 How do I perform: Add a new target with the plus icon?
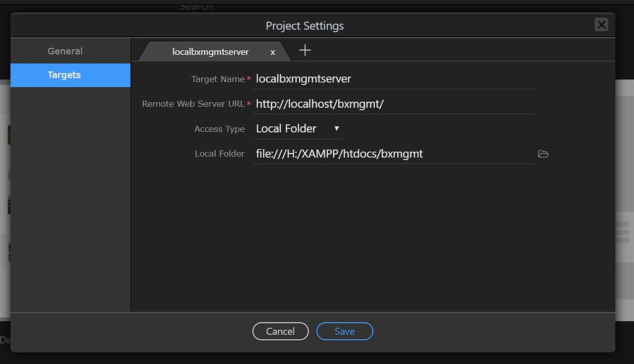(x=304, y=50)
